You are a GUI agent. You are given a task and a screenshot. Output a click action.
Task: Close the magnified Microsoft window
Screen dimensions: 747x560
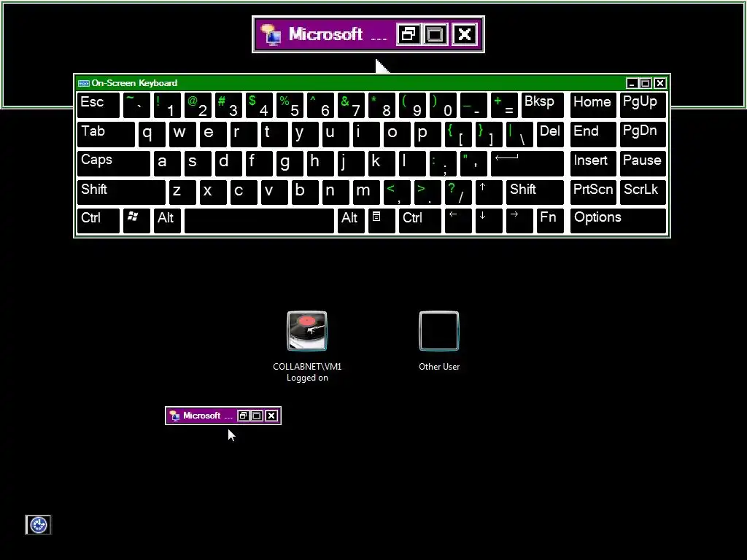(465, 34)
